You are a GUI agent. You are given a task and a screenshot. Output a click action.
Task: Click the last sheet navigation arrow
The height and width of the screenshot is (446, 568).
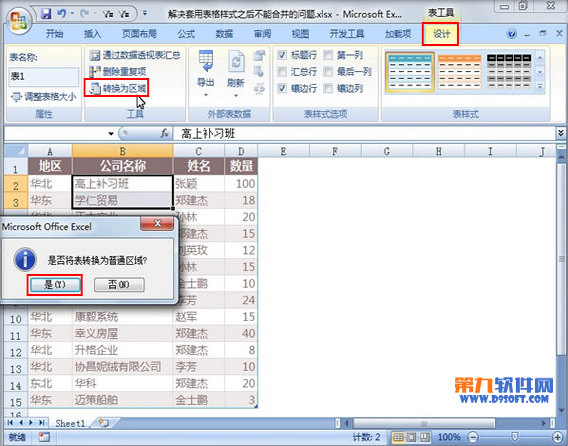42,423
